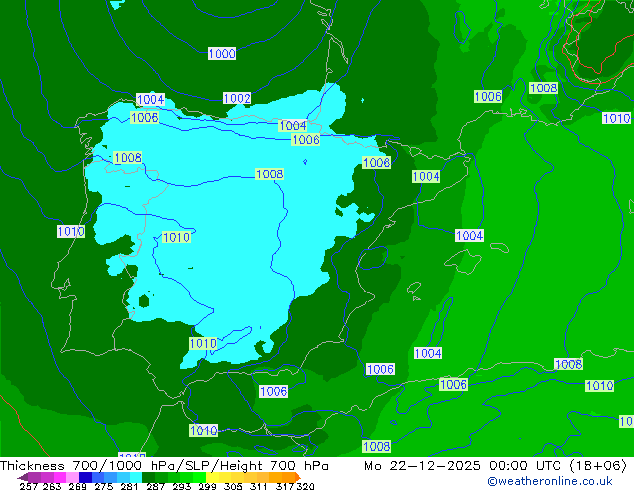
Task: Click the 1002 hPa isobar label
Action: coord(237,98)
